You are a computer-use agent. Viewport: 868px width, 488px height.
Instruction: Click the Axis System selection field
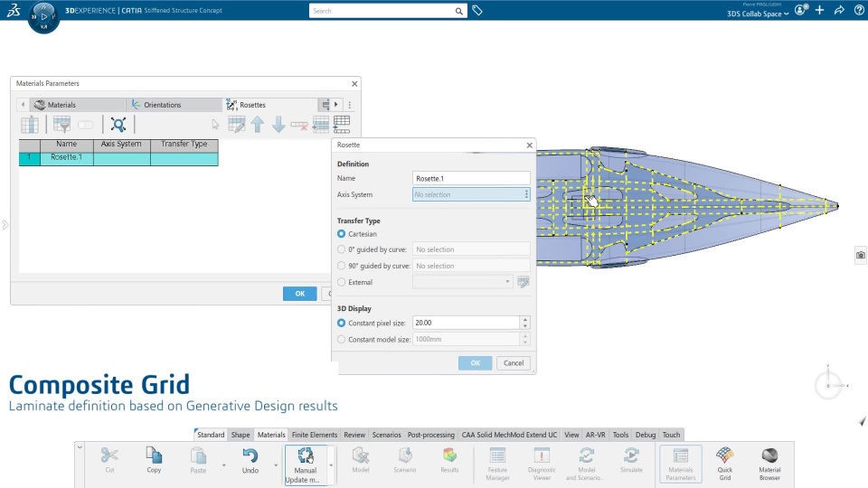(x=471, y=194)
